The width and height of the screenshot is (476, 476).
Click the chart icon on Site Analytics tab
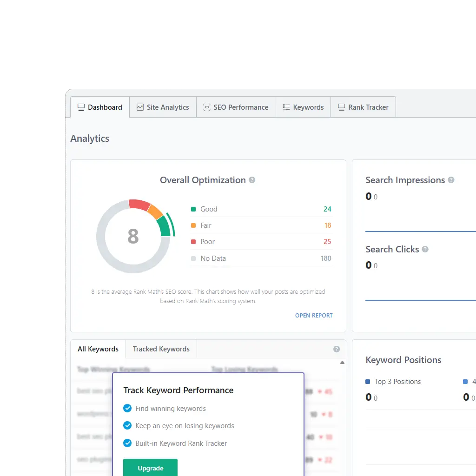click(x=140, y=107)
